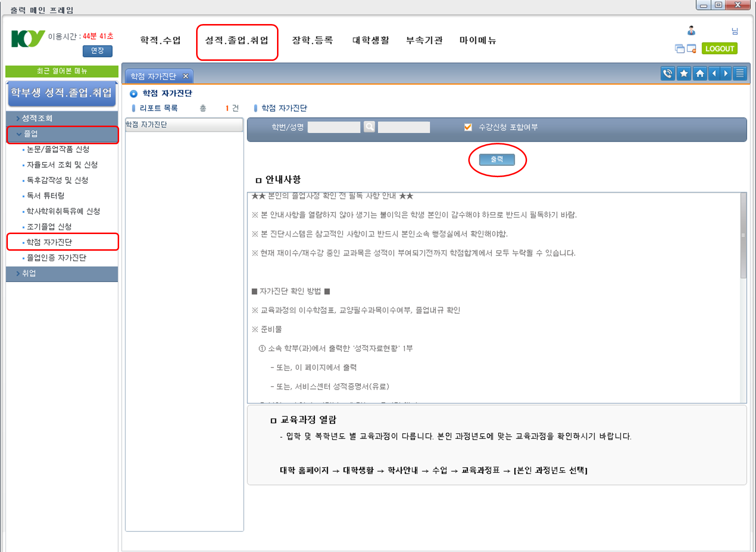Switch to the 성적.졸업.취업 menu
Image resolution: width=756 pixels, height=552 pixels.
pyautogui.click(x=237, y=41)
